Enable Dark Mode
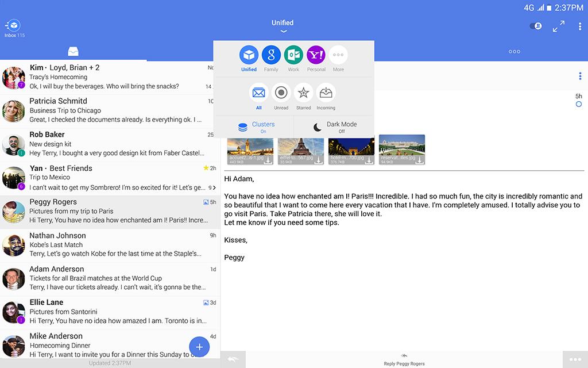The height and width of the screenshot is (368, 588). click(x=333, y=126)
